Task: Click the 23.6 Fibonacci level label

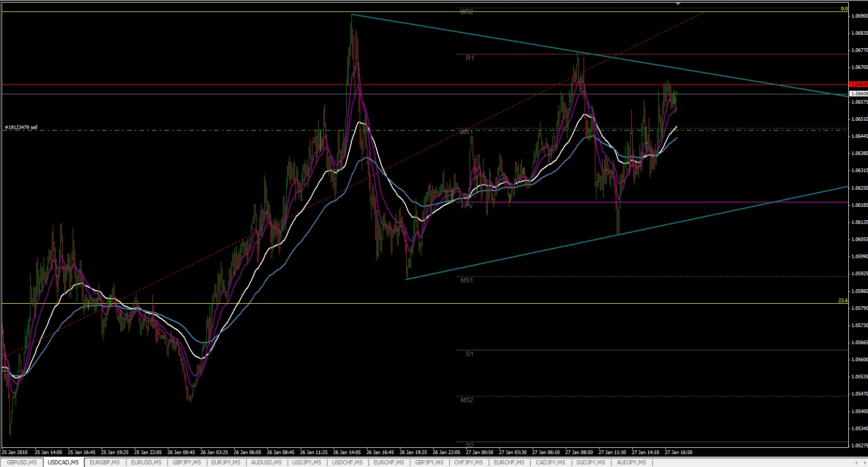Action: coord(843,301)
